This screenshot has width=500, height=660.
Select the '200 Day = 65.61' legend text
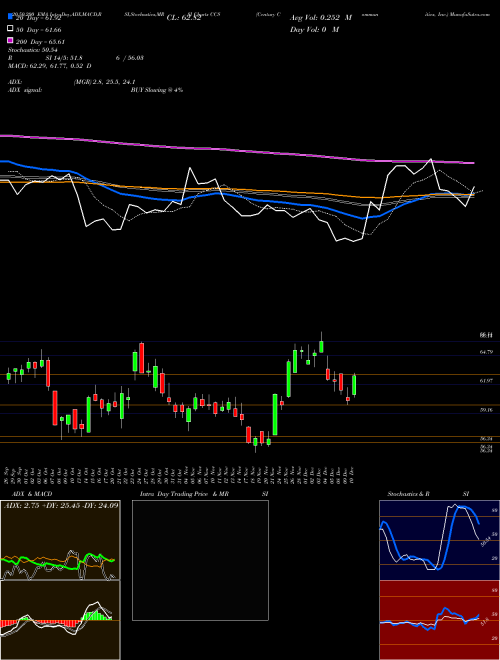click(x=40, y=42)
